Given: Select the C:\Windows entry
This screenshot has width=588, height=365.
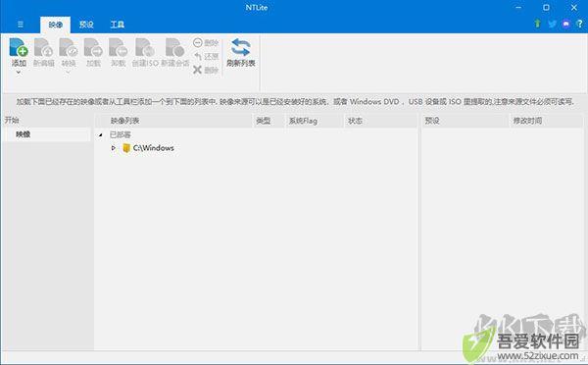Looking at the screenshot, I should [154, 148].
